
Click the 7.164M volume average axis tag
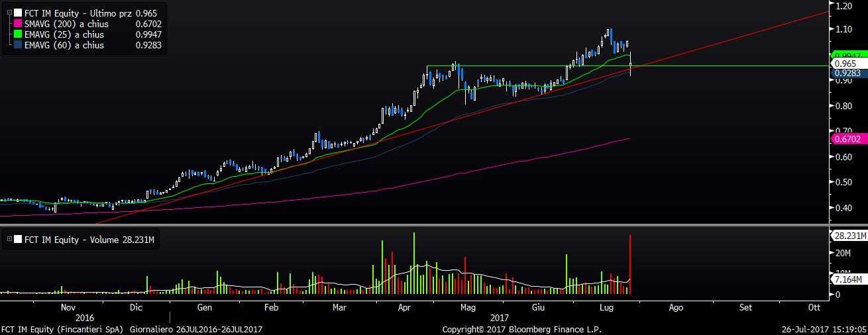848,281
